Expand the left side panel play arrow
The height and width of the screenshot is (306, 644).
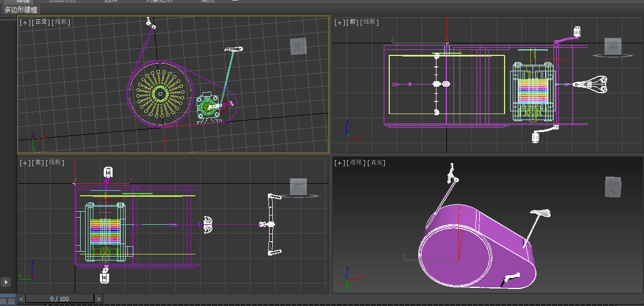point(5,282)
